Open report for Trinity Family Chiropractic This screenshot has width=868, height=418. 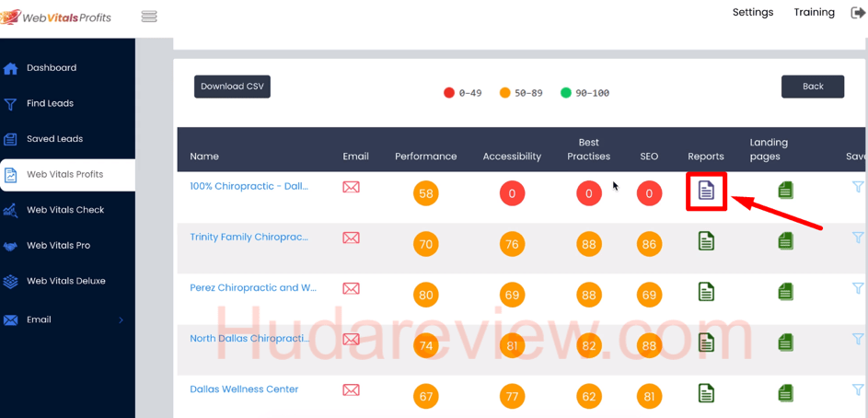[706, 241]
